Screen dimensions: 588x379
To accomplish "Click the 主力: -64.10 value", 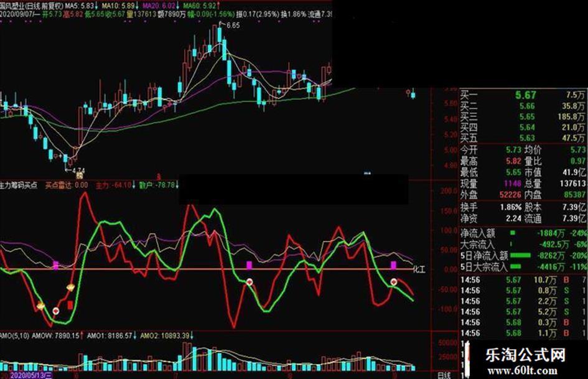I will (114, 185).
